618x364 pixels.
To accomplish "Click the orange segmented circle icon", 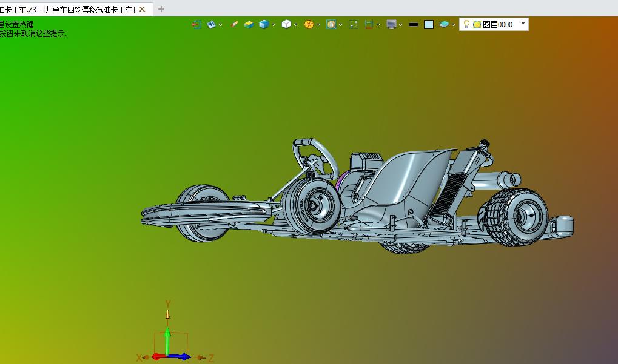I will (309, 25).
